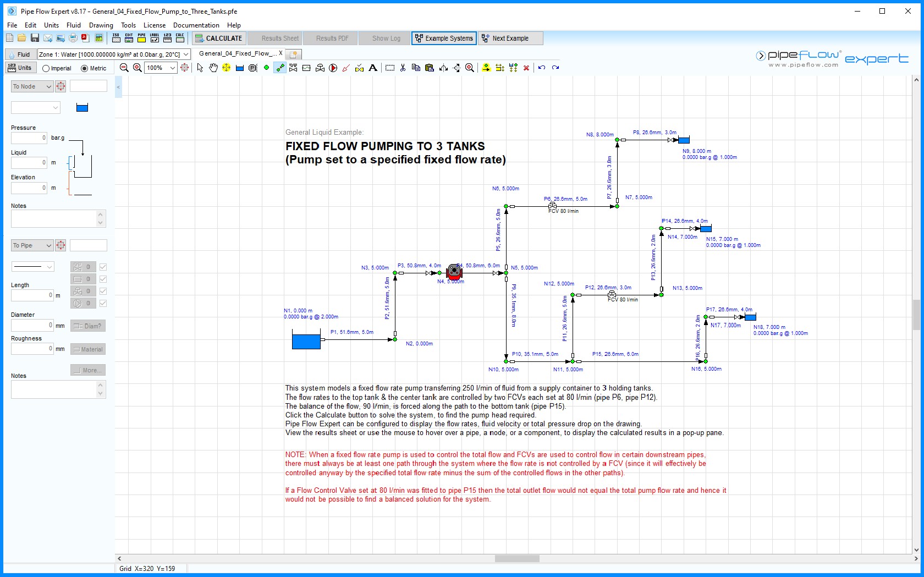
Task: Click the pipe Diameter input field
Action: [32, 326]
